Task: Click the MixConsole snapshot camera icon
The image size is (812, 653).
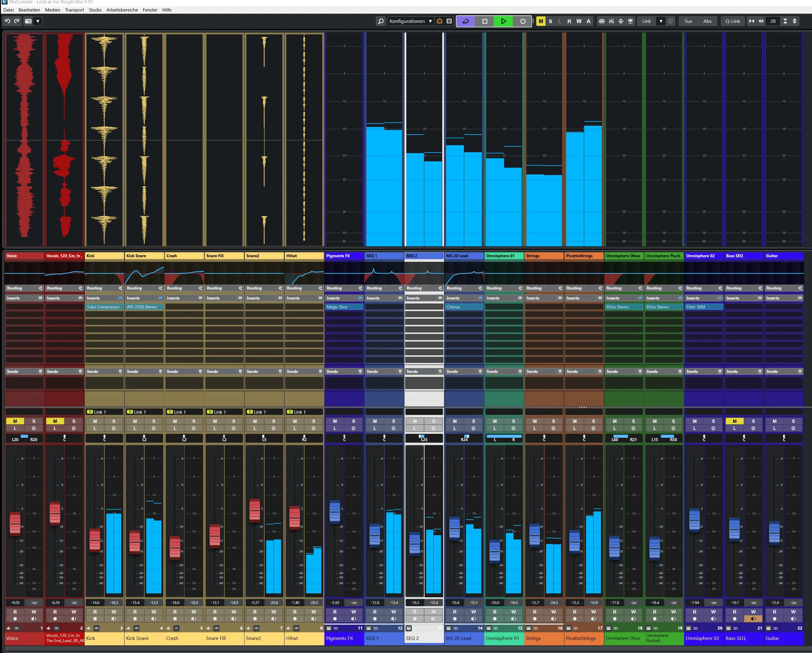Action: [x=28, y=21]
